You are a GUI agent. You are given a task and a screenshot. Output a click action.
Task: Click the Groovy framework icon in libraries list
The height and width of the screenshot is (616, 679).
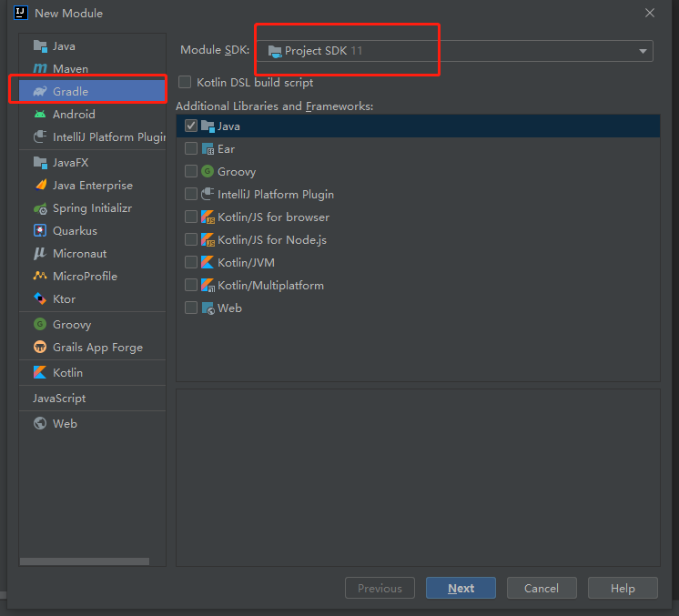click(x=208, y=171)
